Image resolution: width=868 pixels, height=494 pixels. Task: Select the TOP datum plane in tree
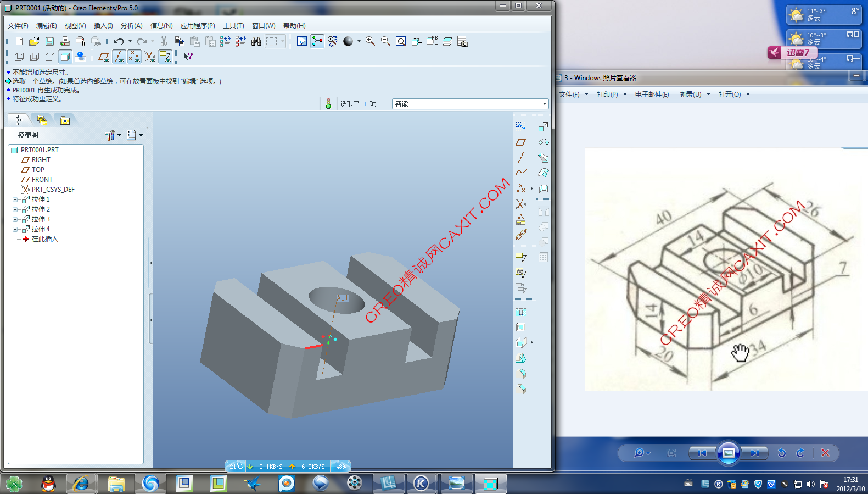click(x=38, y=170)
